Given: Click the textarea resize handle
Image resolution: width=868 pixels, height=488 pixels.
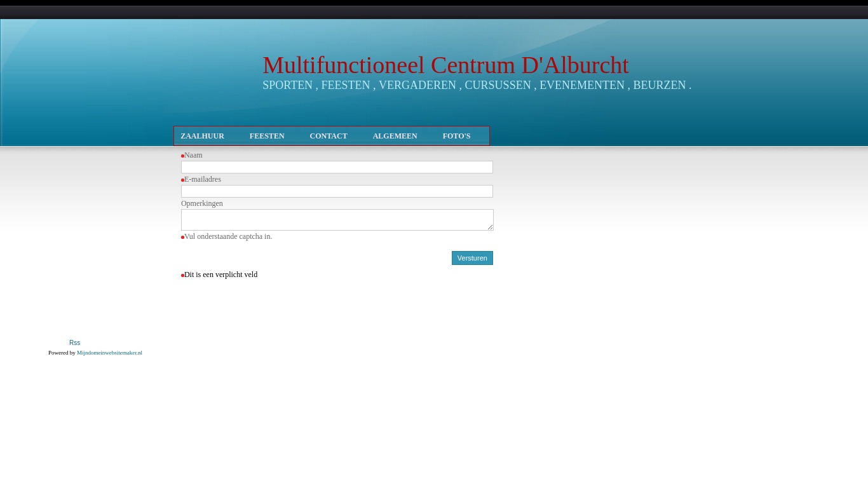Looking at the screenshot, I should pos(491,227).
